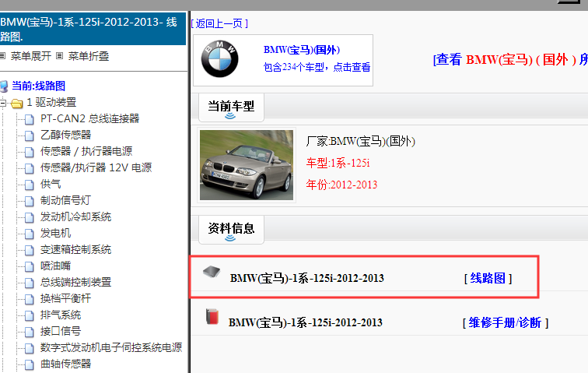Click page icon next to 供气

tap(30, 185)
